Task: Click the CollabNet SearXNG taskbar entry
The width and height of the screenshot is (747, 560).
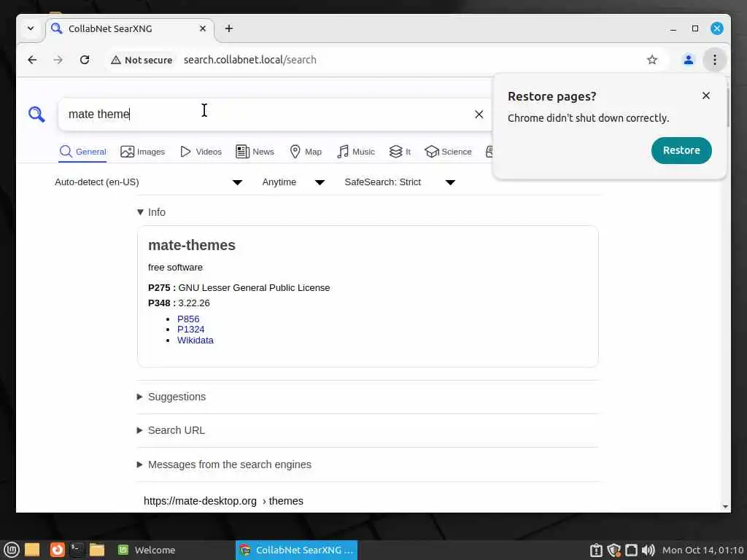Action: (296, 551)
